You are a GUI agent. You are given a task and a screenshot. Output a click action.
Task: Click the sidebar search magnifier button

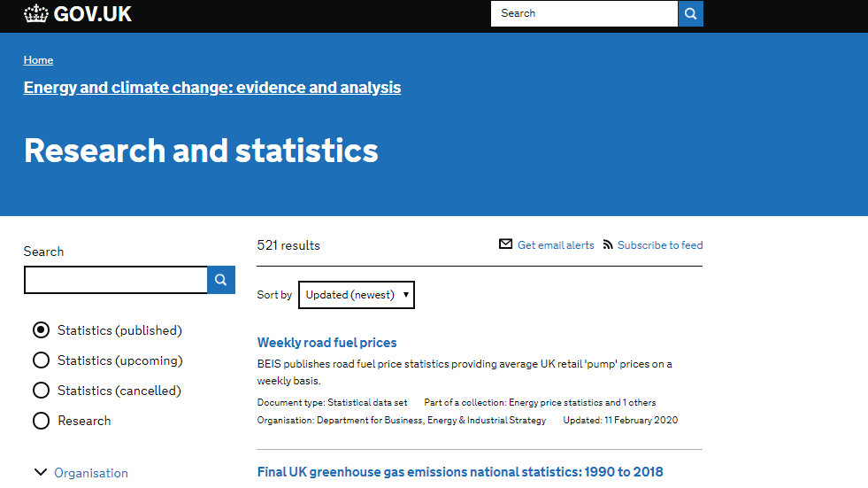pyautogui.click(x=221, y=280)
